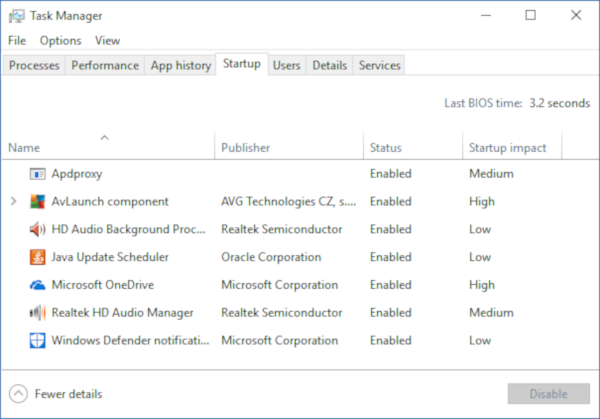Open the Options menu
The width and height of the screenshot is (600, 419).
pos(61,41)
